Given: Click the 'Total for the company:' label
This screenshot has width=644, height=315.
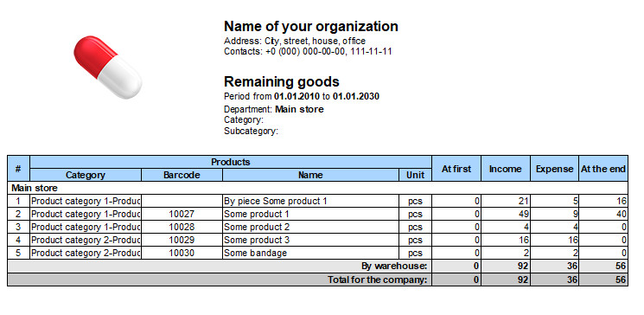Looking at the screenshot, I should click(x=378, y=280).
